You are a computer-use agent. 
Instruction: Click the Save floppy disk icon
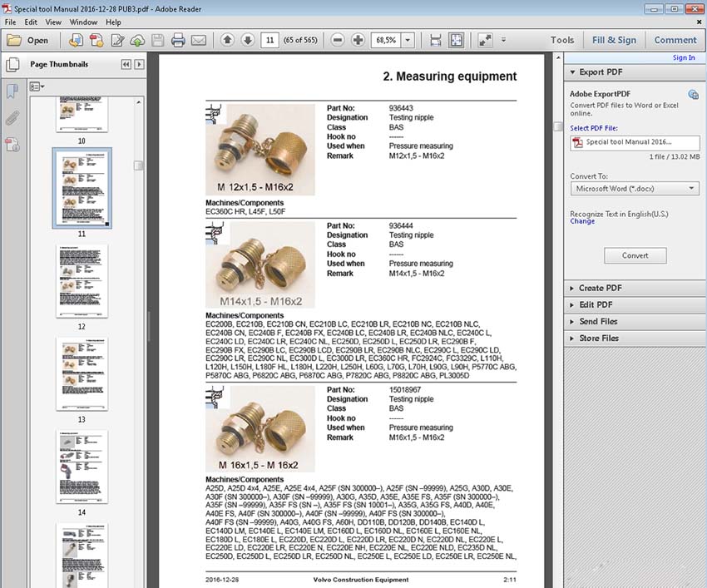point(157,41)
